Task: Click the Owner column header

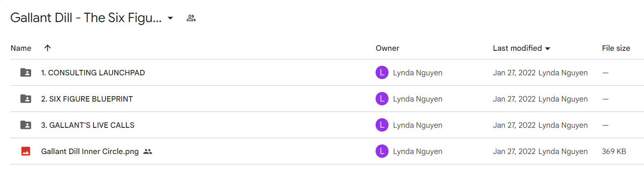Action: (387, 48)
